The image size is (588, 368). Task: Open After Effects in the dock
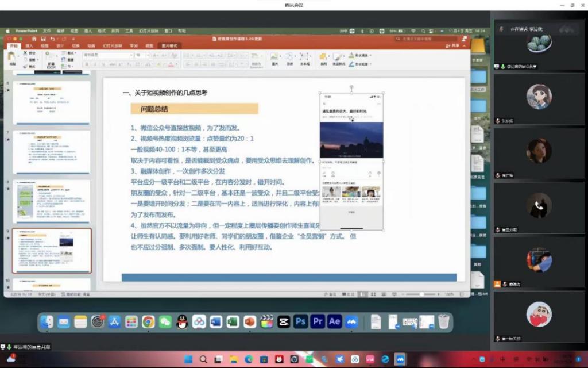tap(335, 322)
